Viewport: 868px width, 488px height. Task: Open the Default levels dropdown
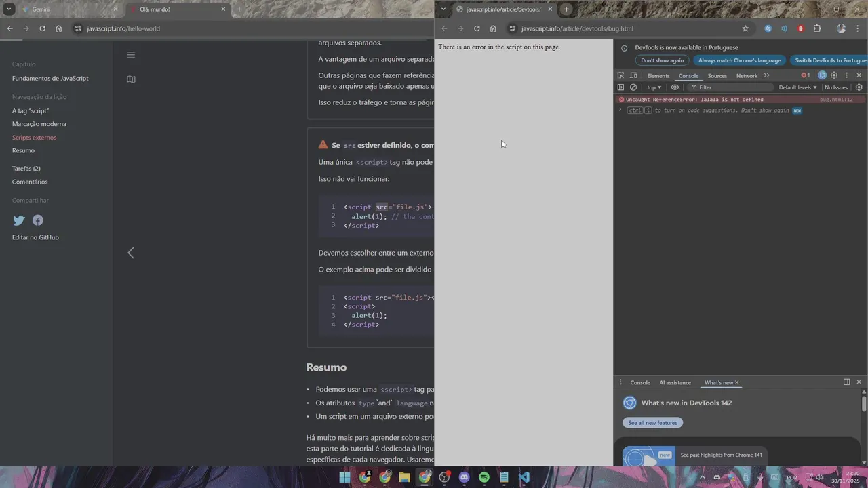click(x=798, y=87)
